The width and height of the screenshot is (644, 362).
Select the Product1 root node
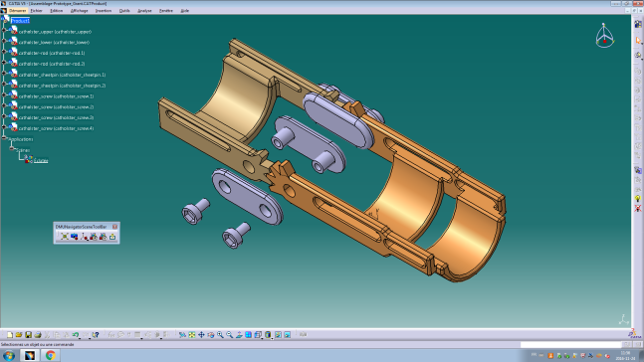click(x=20, y=21)
